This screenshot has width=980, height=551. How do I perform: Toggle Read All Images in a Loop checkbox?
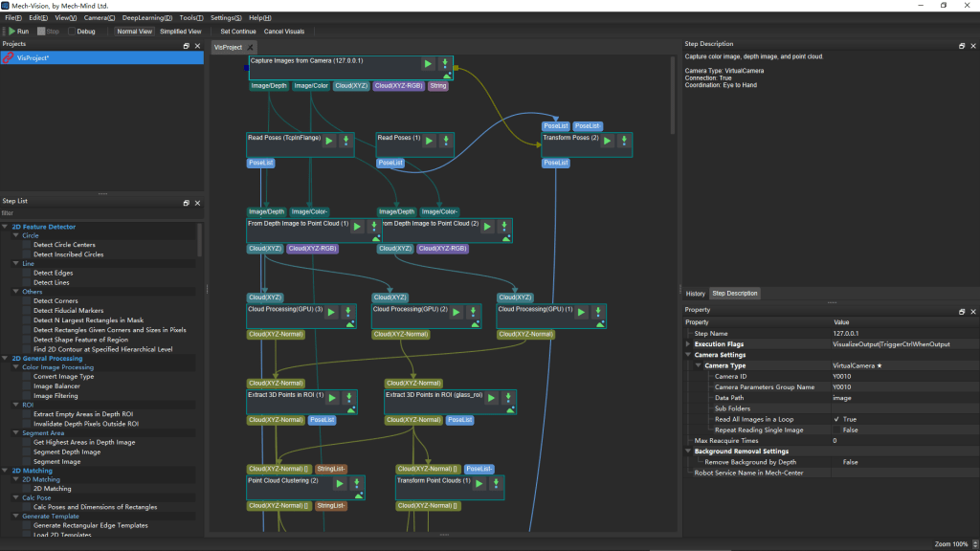click(x=836, y=419)
